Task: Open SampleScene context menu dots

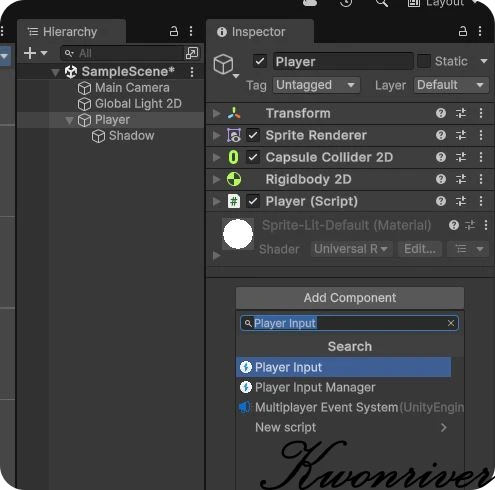Action: pos(192,72)
